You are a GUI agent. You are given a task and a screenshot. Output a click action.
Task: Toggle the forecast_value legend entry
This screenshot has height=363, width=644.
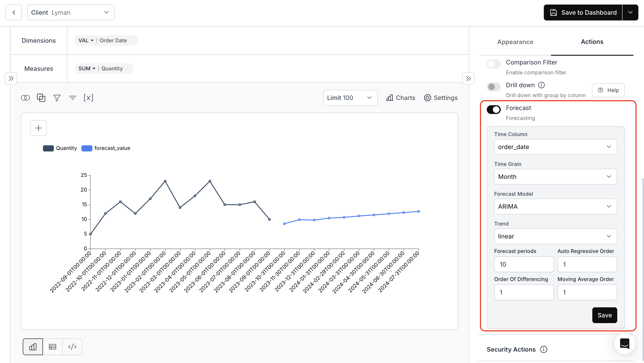(106, 148)
